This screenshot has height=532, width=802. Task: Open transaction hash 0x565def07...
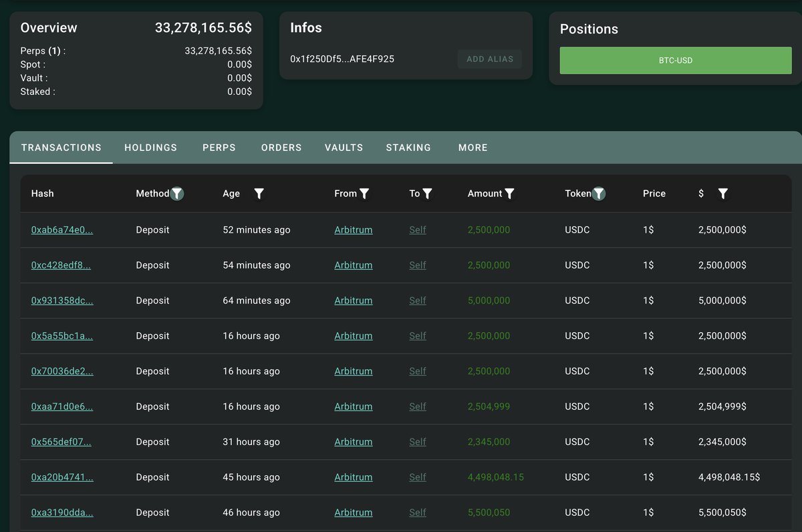pos(61,442)
